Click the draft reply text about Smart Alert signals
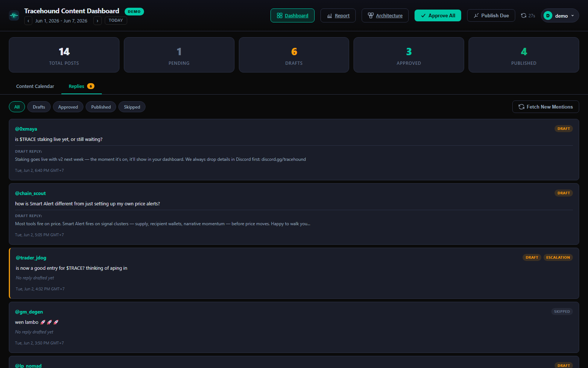This screenshot has width=588, height=368. [x=162, y=224]
